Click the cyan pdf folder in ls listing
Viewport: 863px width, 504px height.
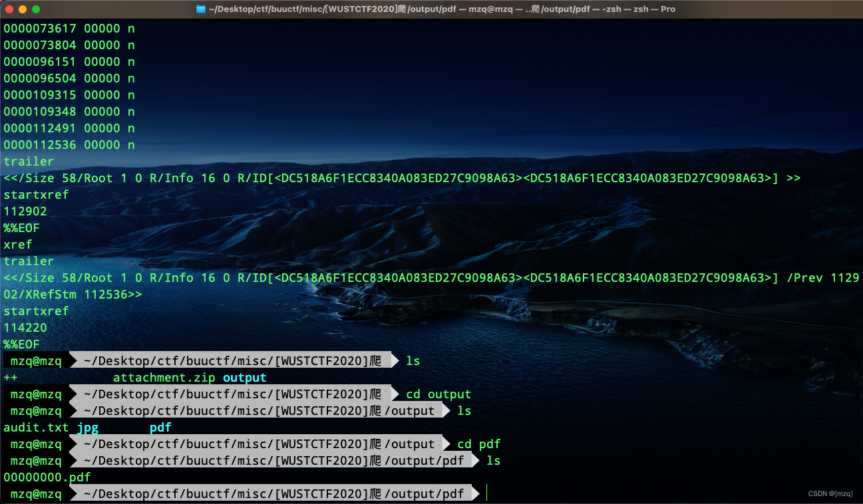tap(160, 428)
